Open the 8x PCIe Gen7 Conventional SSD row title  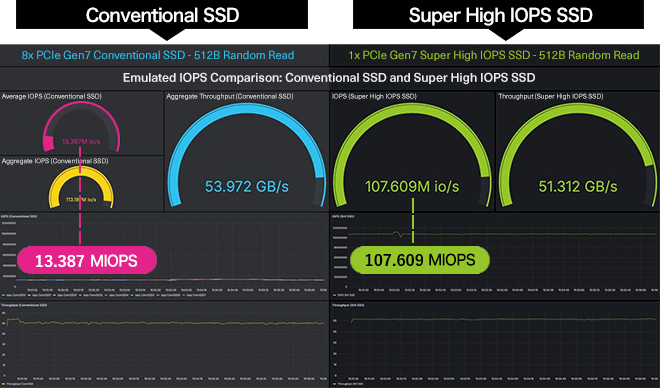click(x=158, y=55)
